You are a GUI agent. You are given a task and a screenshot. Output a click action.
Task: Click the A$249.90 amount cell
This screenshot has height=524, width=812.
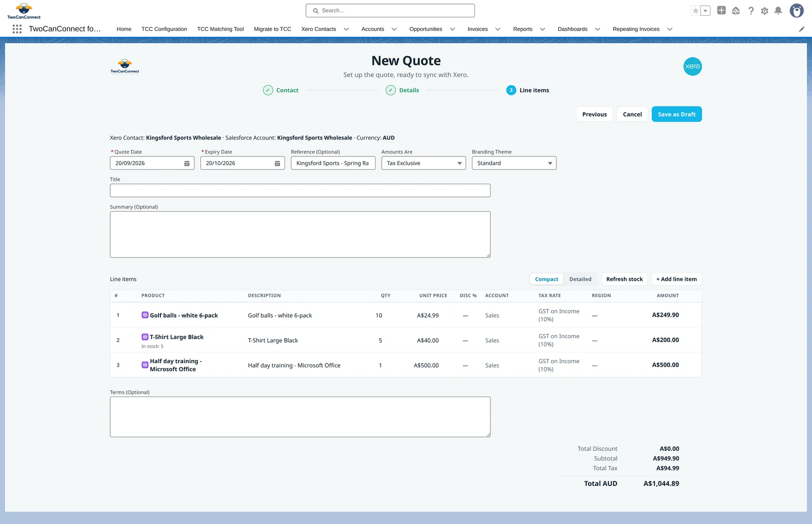point(665,315)
